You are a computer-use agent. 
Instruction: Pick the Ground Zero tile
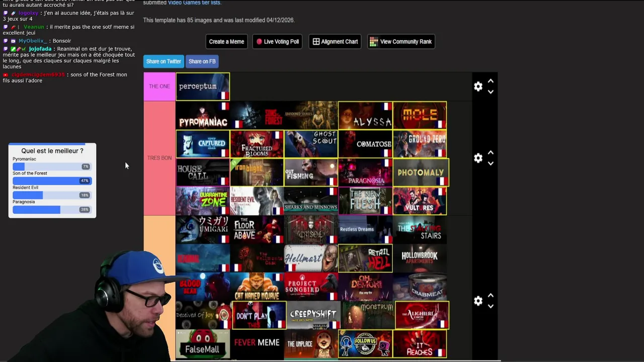[420, 144]
